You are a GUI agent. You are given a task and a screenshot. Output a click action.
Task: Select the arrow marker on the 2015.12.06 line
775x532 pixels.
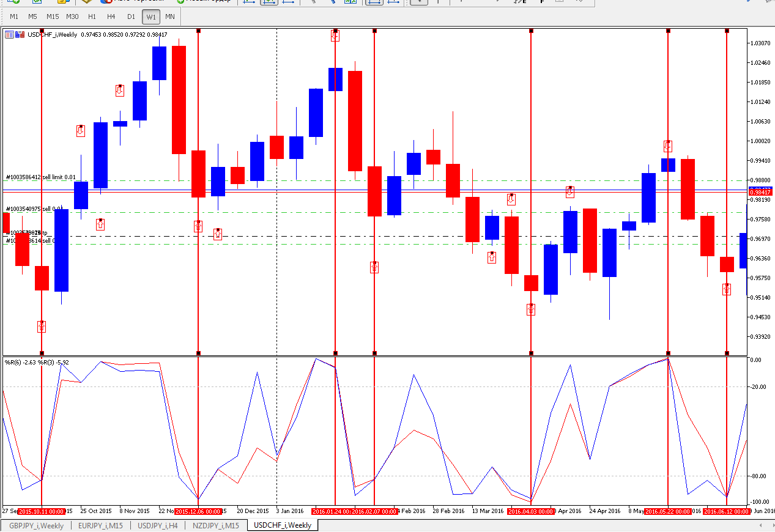[x=198, y=226]
